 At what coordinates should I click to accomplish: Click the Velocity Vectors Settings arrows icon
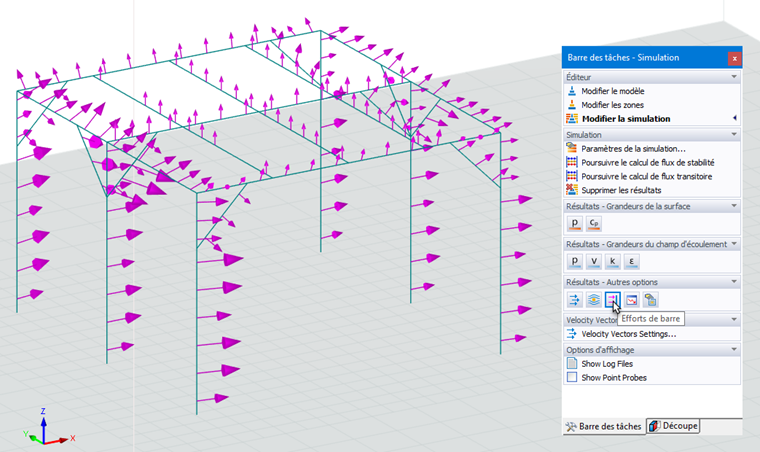point(572,334)
